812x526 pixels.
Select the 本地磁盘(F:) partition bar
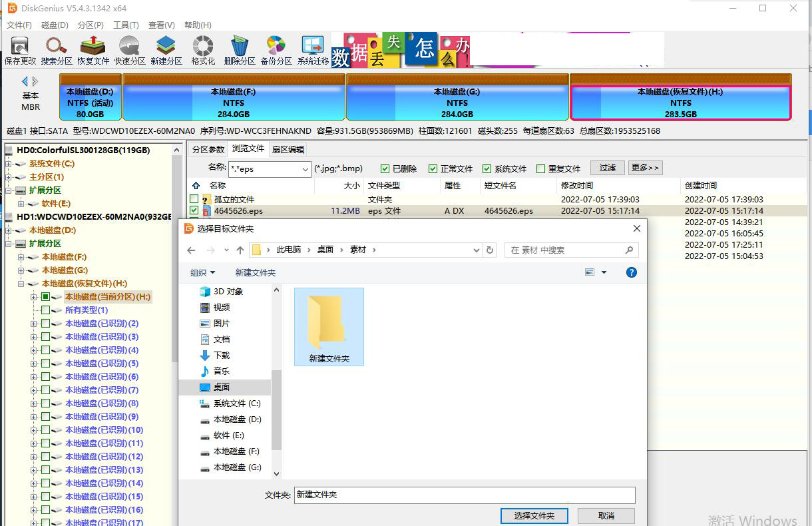(234, 97)
